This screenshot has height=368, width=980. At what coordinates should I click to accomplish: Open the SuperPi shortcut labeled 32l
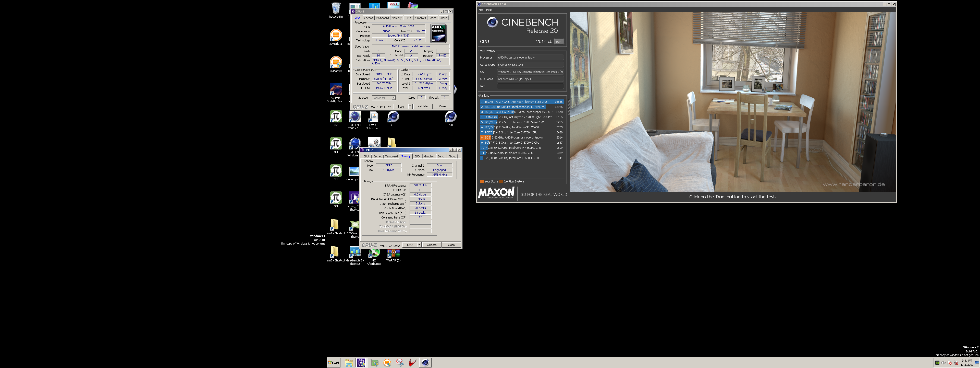pyautogui.click(x=336, y=145)
